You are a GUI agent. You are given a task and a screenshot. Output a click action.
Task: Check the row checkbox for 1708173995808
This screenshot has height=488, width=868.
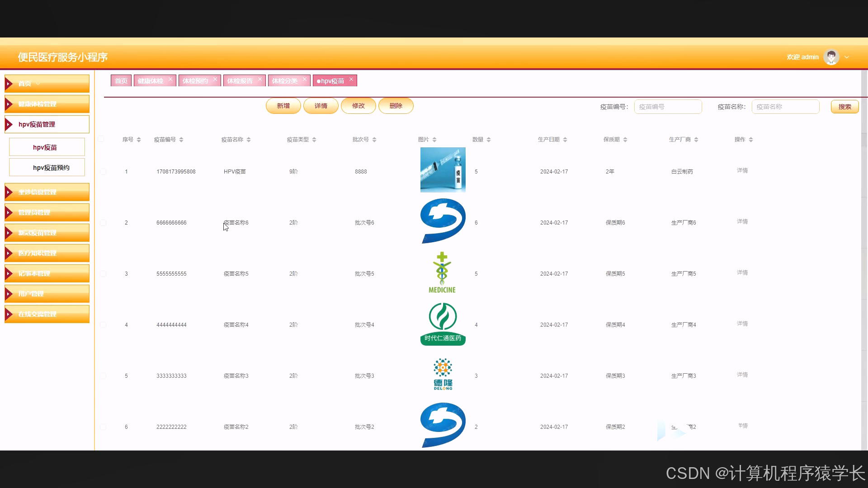tap(103, 172)
